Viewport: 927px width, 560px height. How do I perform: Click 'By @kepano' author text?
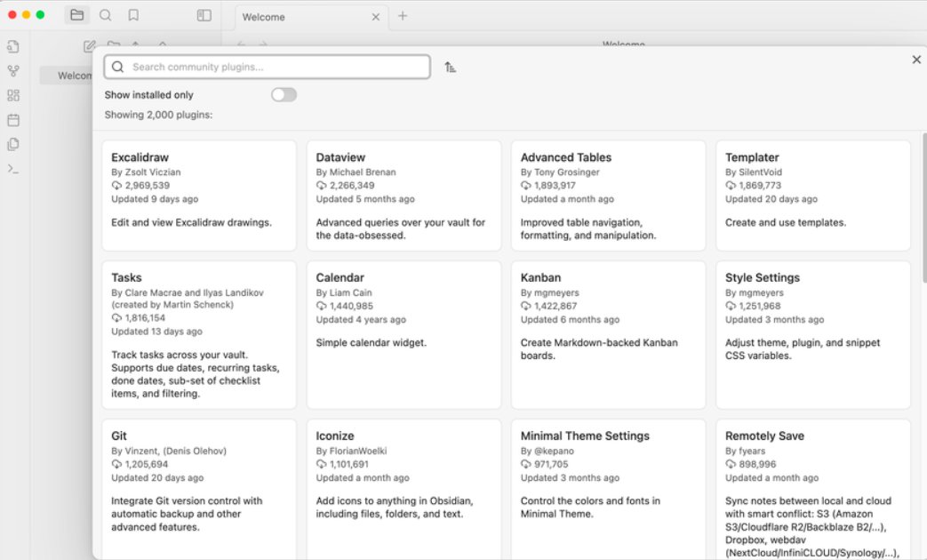(547, 451)
